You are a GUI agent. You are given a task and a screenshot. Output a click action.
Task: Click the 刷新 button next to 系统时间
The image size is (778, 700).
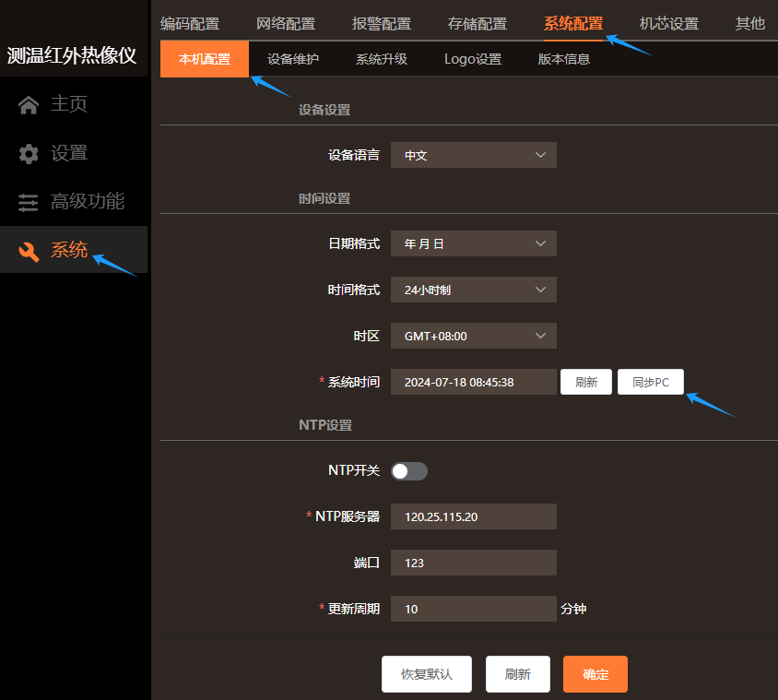tap(586, 382)
